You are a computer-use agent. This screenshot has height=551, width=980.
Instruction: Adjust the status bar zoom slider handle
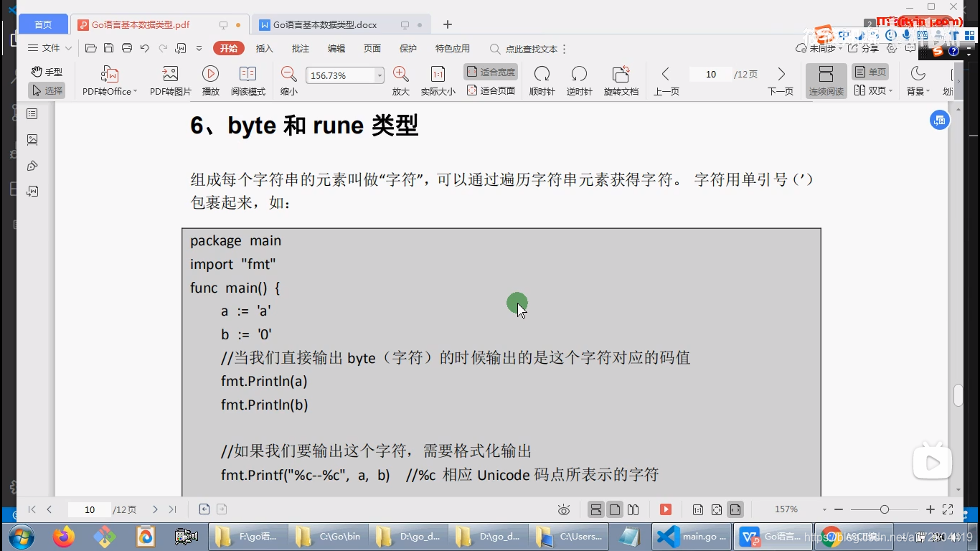point(884,509)
